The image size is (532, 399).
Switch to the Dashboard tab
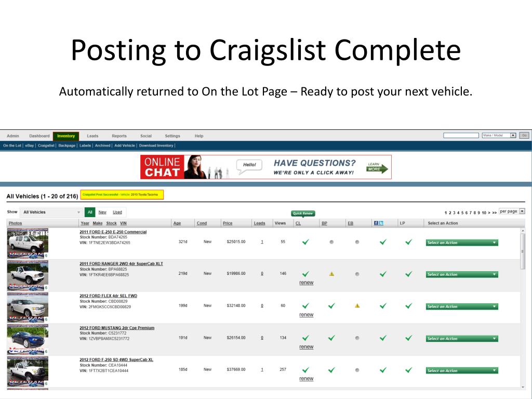point(39,136)
